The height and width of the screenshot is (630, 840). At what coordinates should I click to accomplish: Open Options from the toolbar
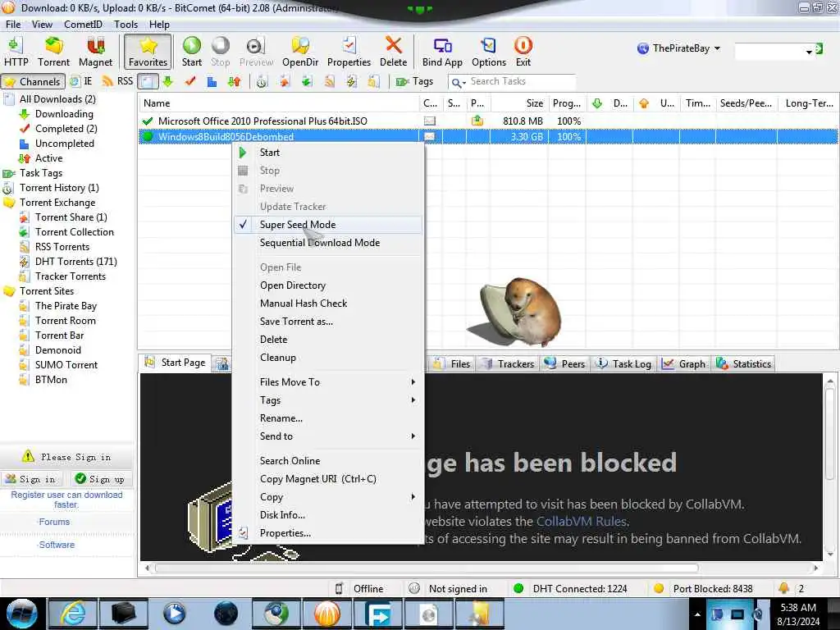[489, 52]
